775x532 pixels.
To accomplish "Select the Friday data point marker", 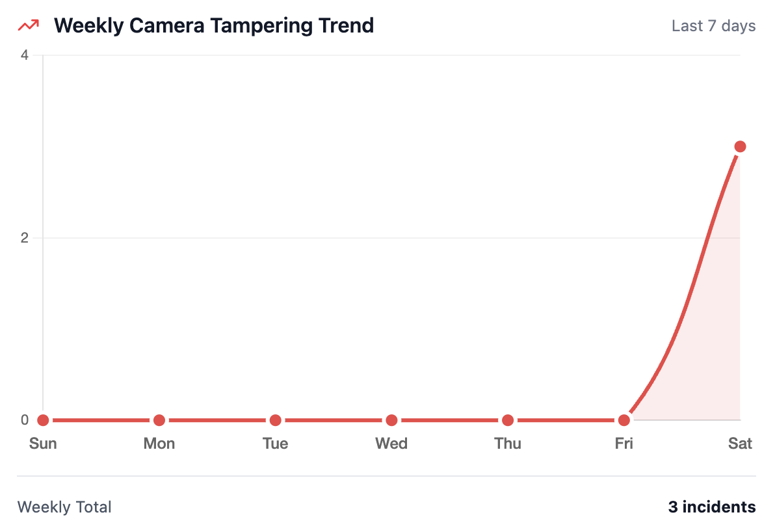I will [624, 420].
